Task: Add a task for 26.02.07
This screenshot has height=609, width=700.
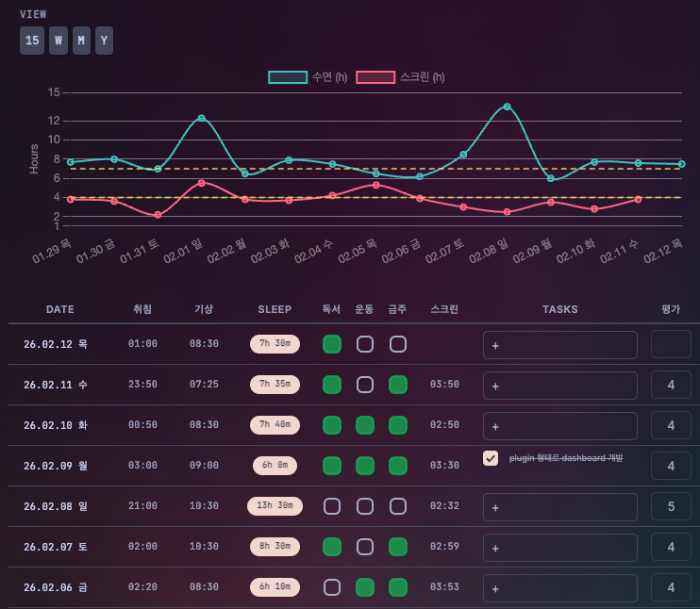Action: [560, 548]
